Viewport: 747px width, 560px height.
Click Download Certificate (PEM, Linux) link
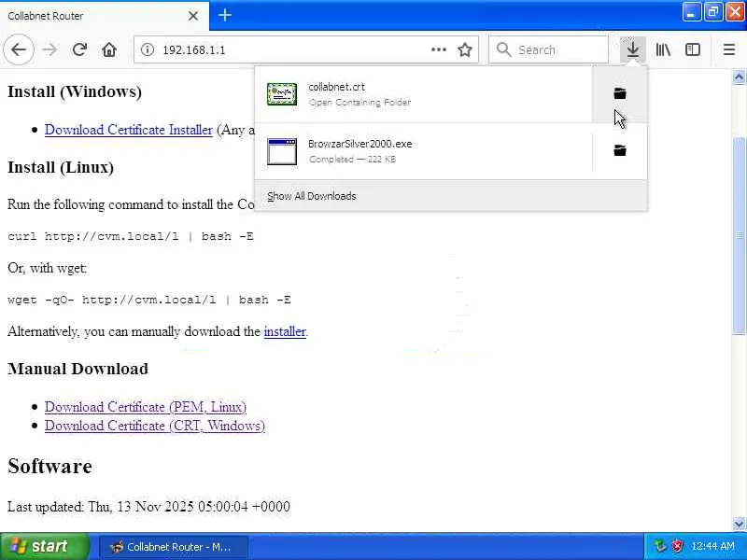146,407
